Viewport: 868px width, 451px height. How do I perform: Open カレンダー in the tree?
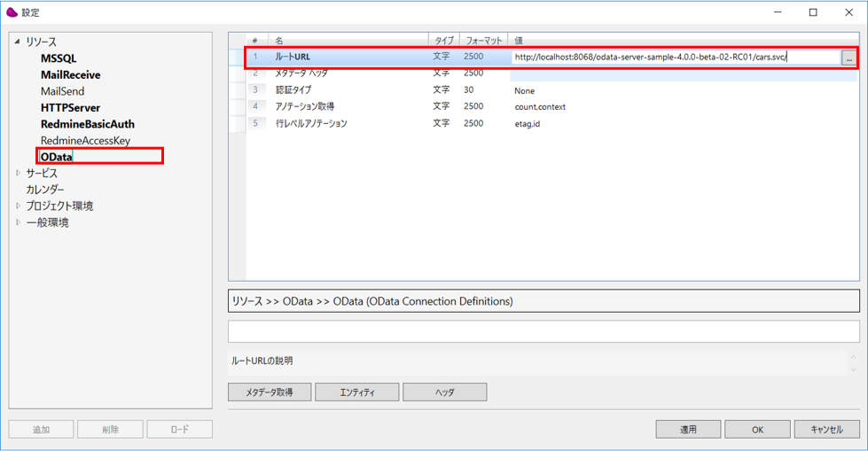44,190
